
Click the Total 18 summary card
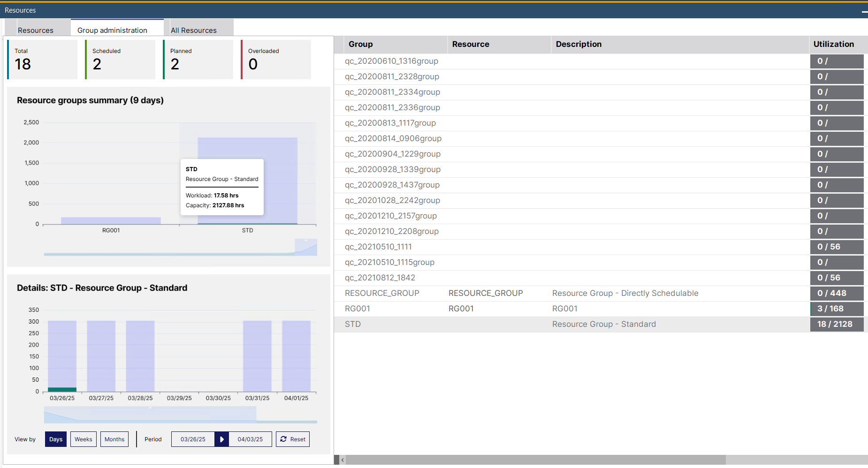coord(42,60)
